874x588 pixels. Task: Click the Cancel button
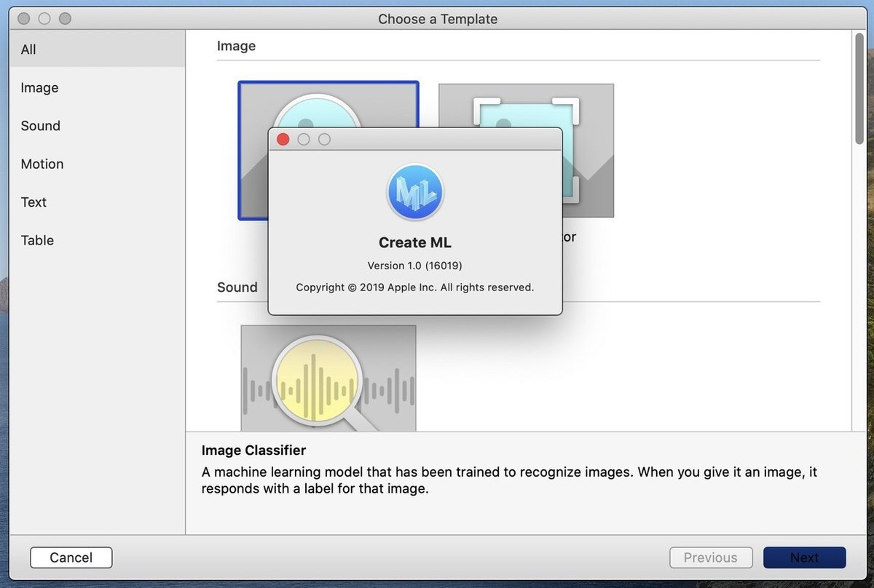point(71,557)
